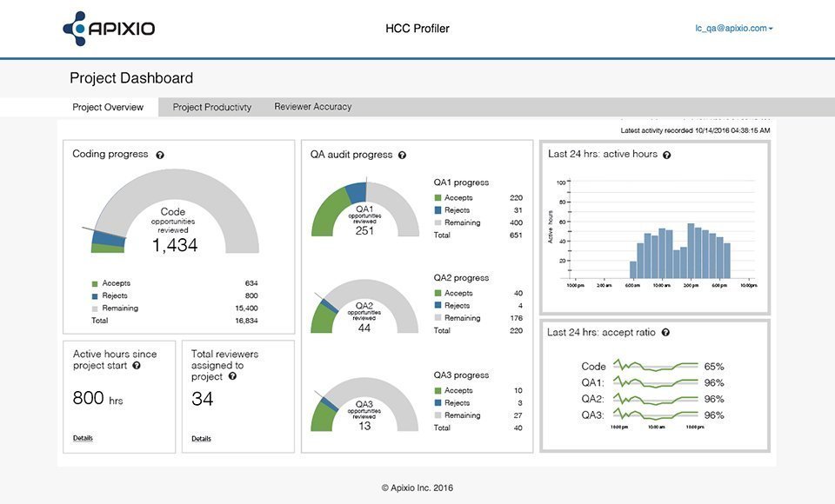Image resolution: width=835 pixels, height=504 pixels.
Task: Open help for Last 24 hrs: accept ratio
Action: pyautogui.click(x=665, y=332)
